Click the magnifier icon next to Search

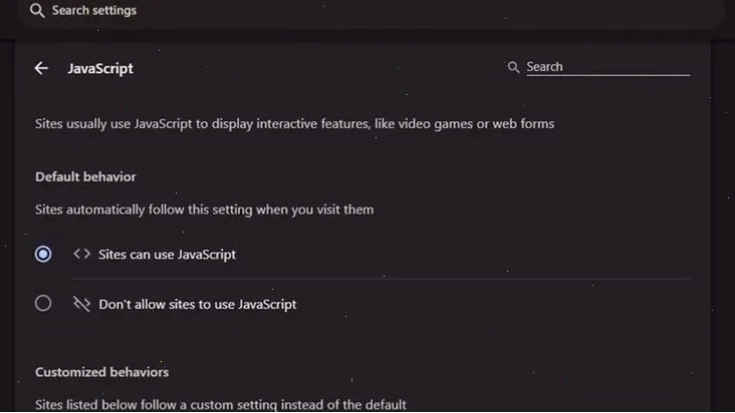click(x=513, y=67)
